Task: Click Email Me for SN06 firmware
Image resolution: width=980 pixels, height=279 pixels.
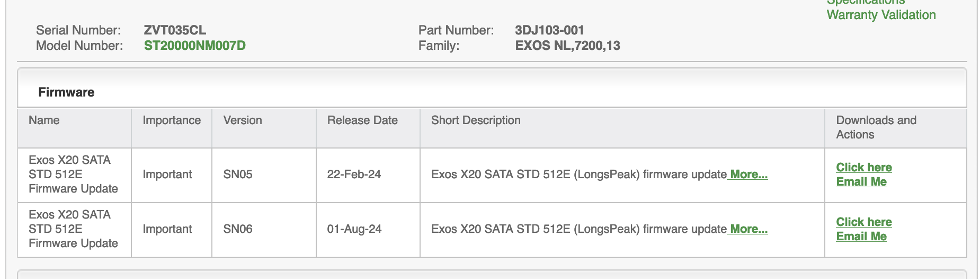Action: tap(861, 237)
